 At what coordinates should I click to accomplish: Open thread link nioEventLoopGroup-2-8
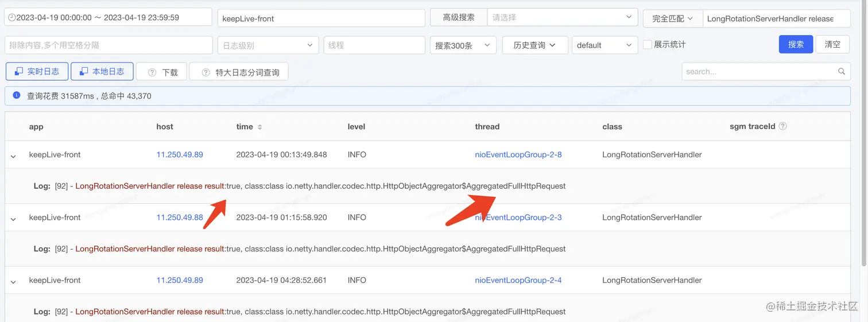(518, 154)
